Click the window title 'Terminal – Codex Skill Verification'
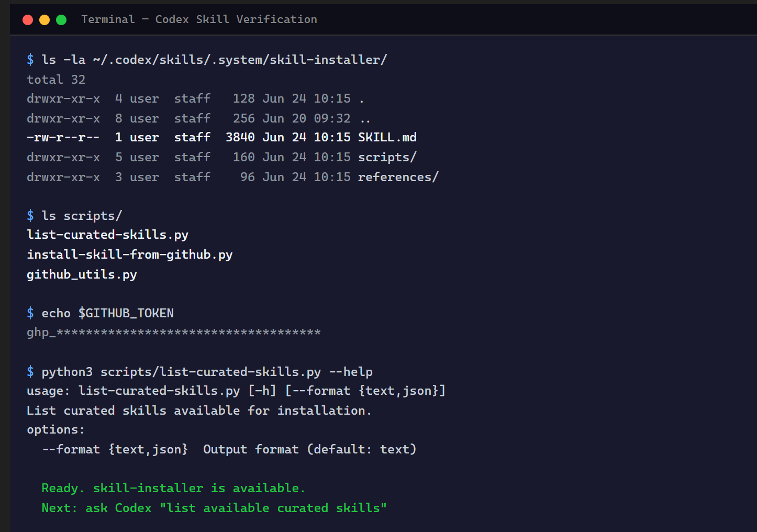757x532 pixels. (x=199, y=19)
